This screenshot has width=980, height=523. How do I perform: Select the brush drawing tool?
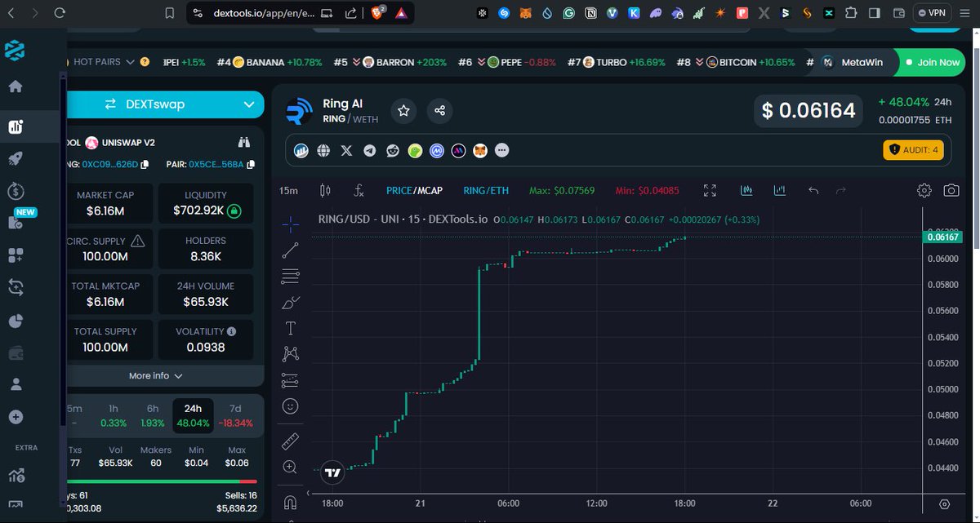(x=290, y=303)
